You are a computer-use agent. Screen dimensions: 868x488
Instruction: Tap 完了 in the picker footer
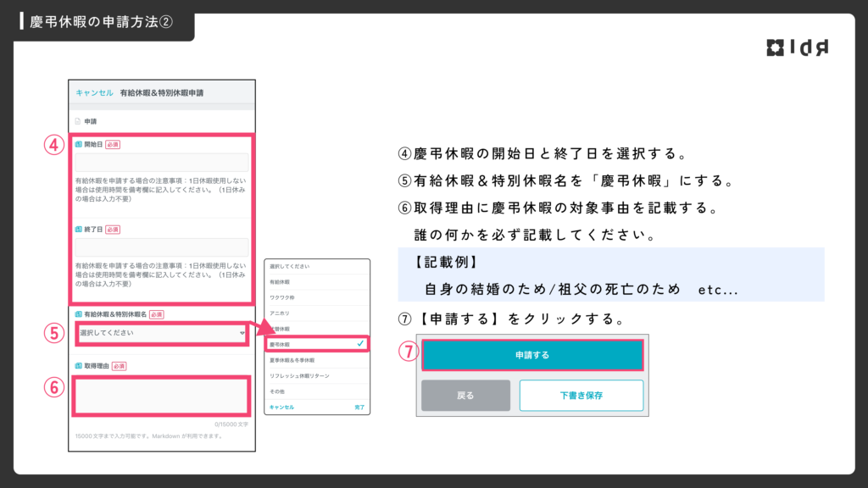click(x=359, y=408)
